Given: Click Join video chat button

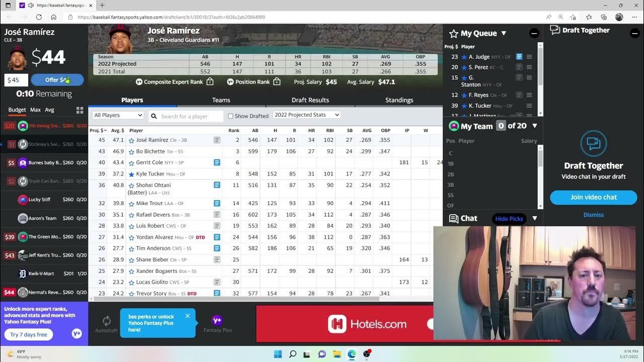Looking at the screenshot, I should pos(593,197).
